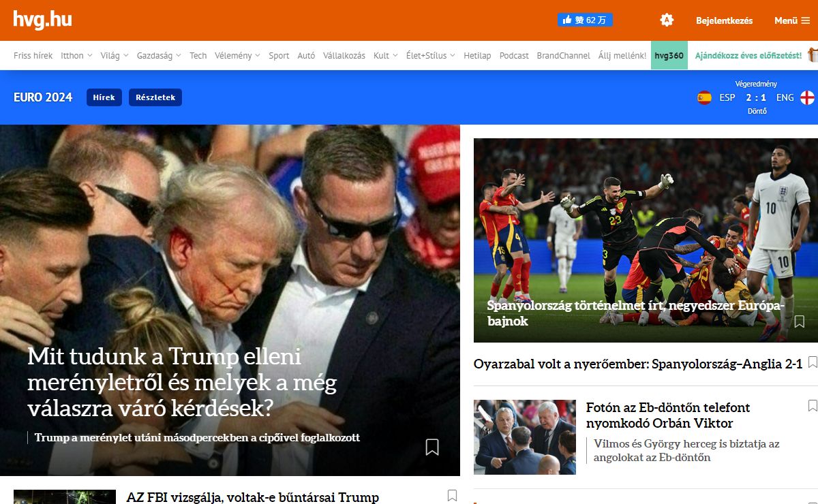
Task: Expand the Vélemény dropdown
Action: (237, 56)
